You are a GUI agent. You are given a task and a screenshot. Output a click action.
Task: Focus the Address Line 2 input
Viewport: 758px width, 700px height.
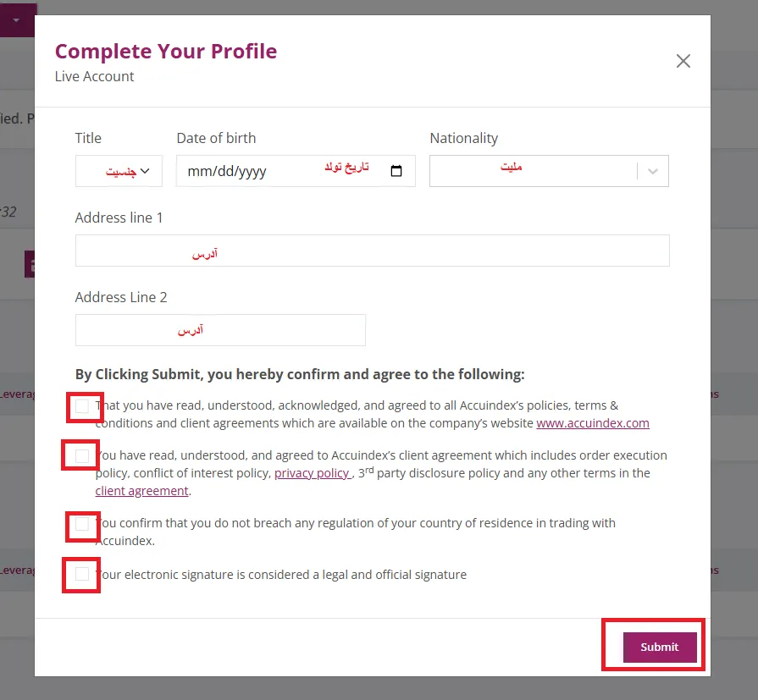(220, 330)
